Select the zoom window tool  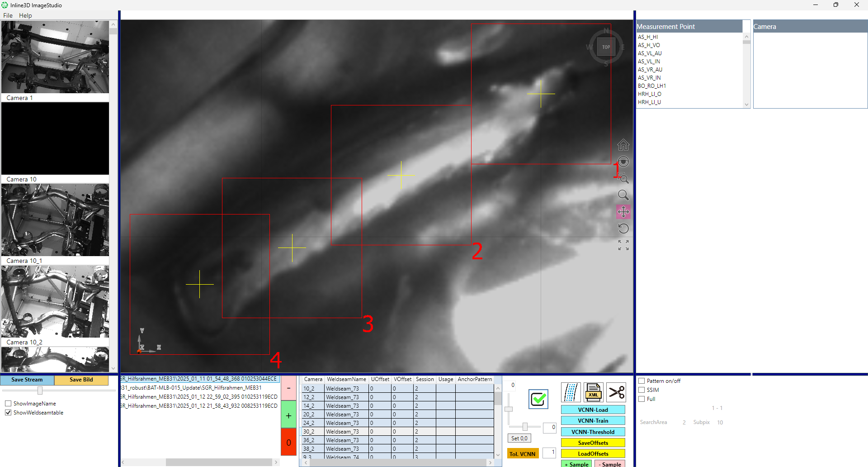pyautogui.click(x=623, y=178)
